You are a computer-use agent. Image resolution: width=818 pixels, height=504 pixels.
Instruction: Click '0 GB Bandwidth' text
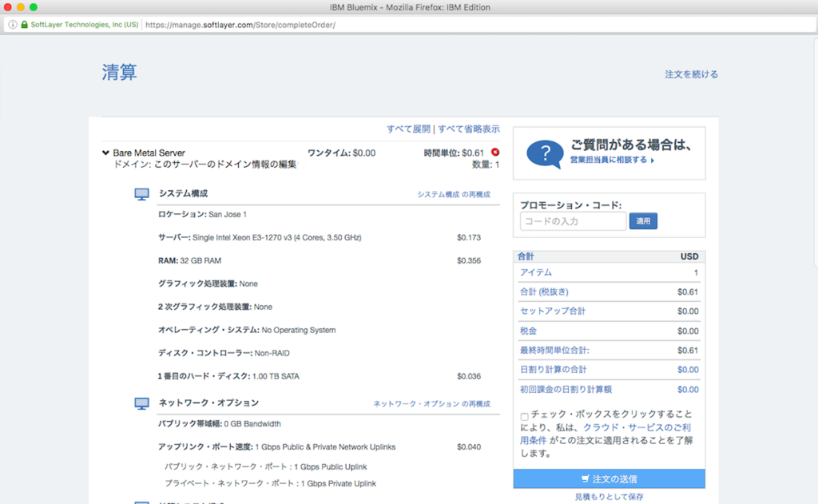pos(252,423)
